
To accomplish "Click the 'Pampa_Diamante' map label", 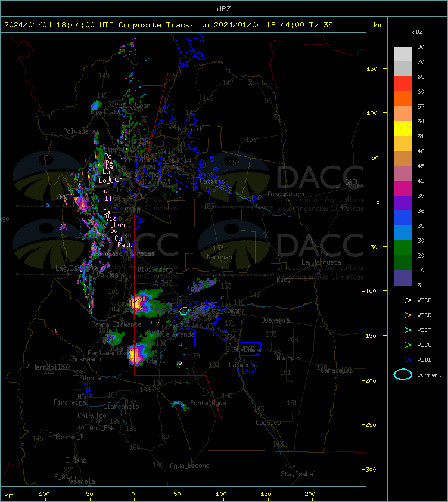I will [116, 324].
